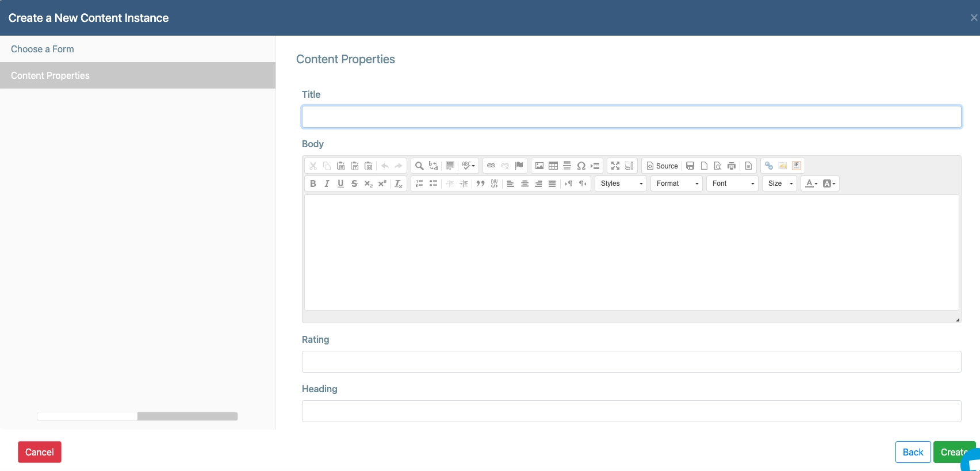The height and width of the screenshot is (471, 980).
Task: Insert an image via the toolbar
Action: [539, 166]
